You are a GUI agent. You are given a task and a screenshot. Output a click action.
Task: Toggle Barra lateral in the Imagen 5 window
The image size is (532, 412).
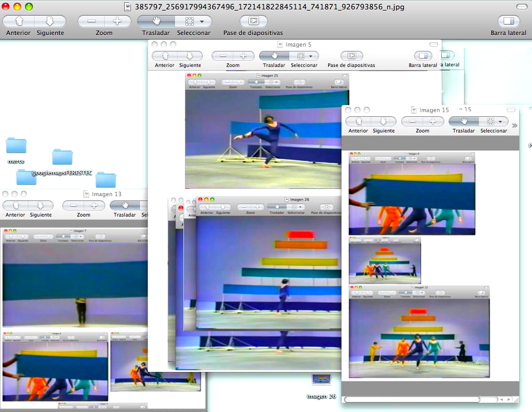pyautogui.click(x=423, y=56)
